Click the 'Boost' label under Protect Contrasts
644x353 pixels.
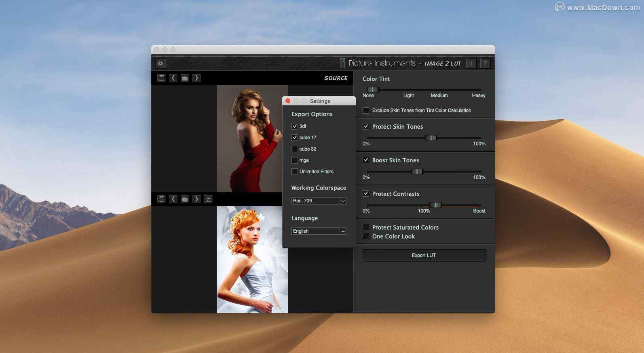click(479, 211)
